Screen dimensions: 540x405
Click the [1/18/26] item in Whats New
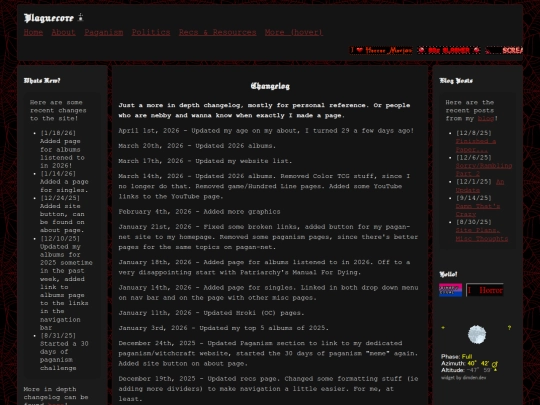(x=62, y=149)
